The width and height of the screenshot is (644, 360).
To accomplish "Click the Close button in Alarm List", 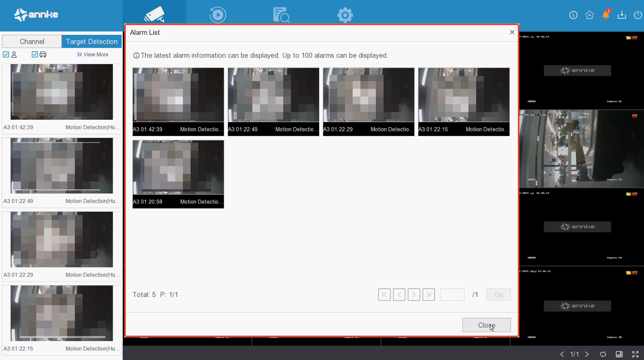I will point(486,325).
